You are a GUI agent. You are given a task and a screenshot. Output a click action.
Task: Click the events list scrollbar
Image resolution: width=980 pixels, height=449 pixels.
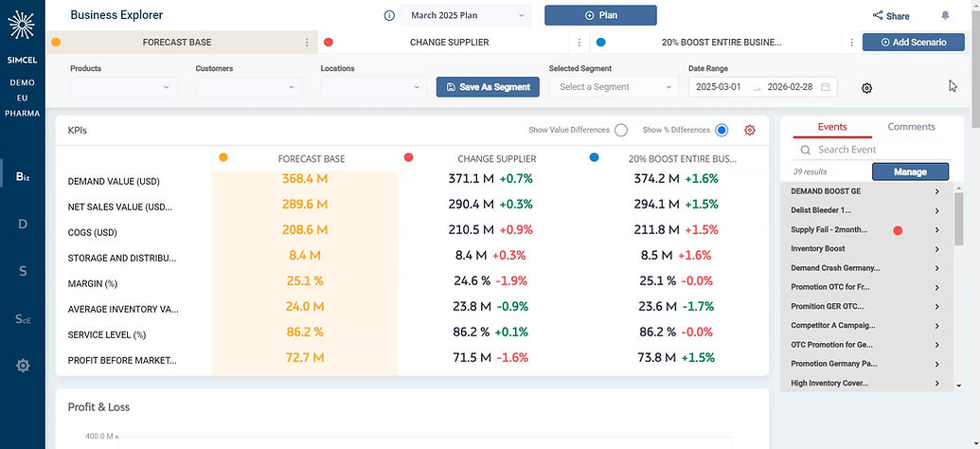[959, 219]
